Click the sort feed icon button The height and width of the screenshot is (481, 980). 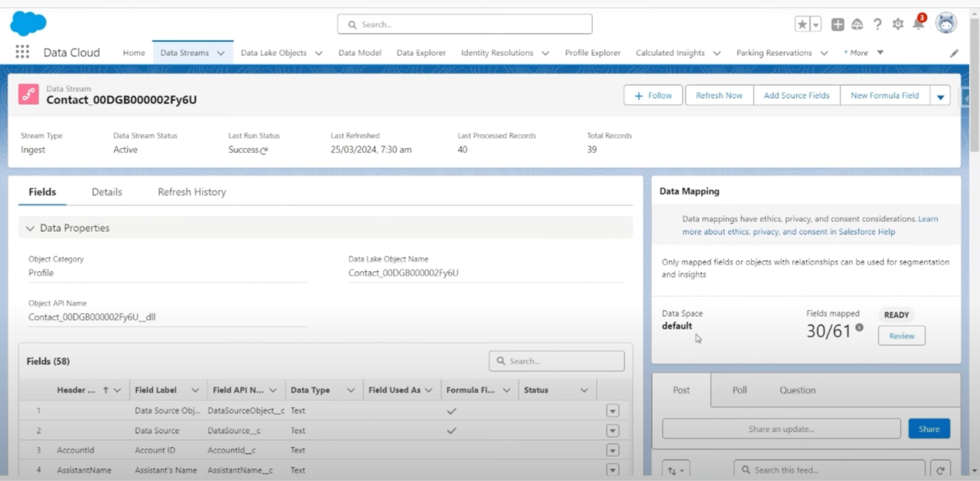[676, 470]
